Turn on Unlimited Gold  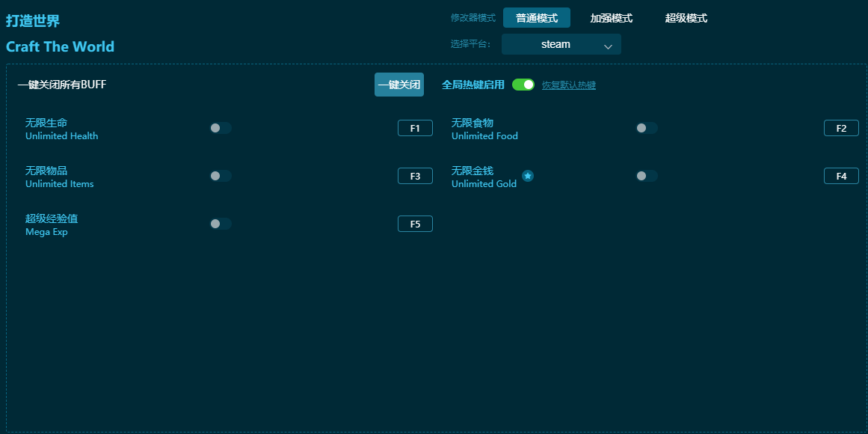(x=647, y=176)
